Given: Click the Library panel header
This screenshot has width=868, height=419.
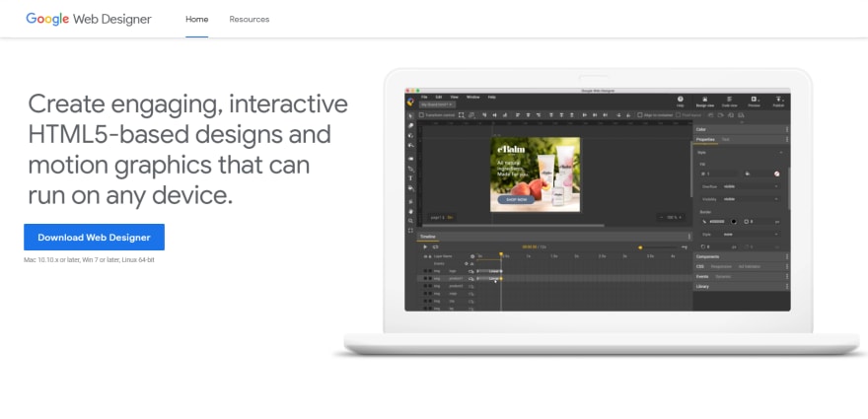Looking at the screenshot, I should pos(741,287).
